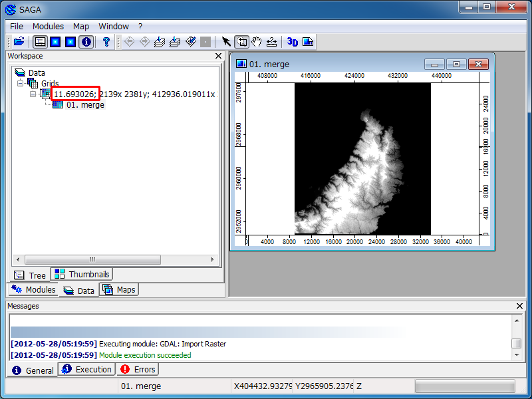Switch to the Maps workspace tab
The height and width of the screenshot is (399, 532).
(x=119, y=290)
